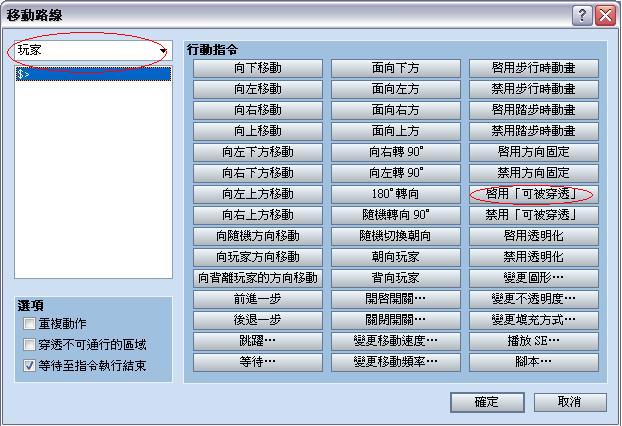
Task: Open 變更移動速度… command
Action: point(396,342)
